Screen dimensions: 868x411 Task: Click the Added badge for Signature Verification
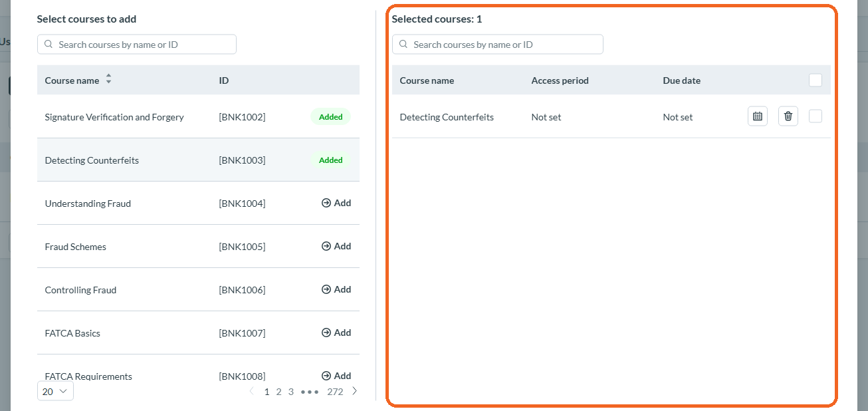point(330,117)
